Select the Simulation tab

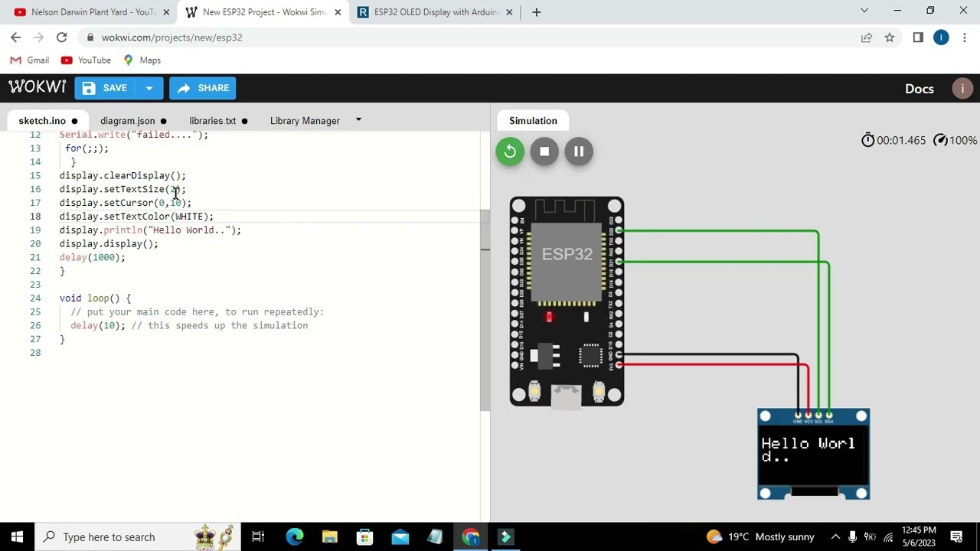point(533,121)
